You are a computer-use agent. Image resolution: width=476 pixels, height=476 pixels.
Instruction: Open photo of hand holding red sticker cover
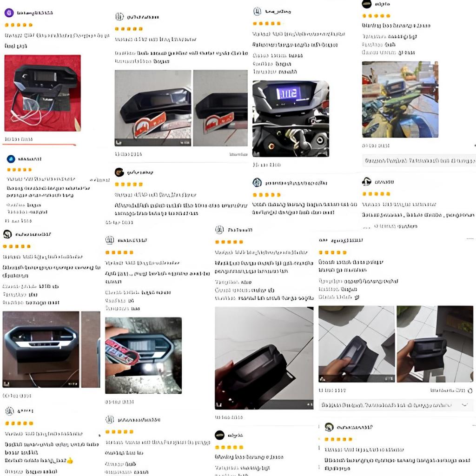(x=143, y=356)
